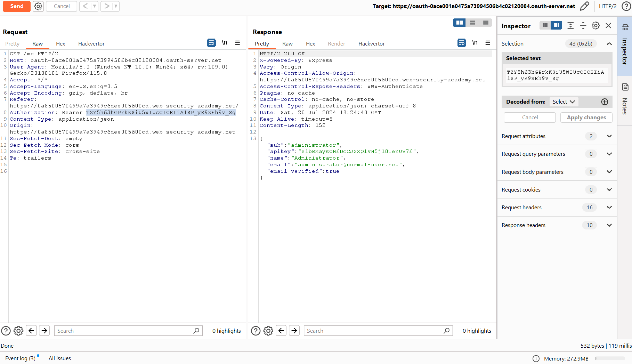Click Response search magnifier icon
This screenshot has height=364, width=632.
[447, 331]
